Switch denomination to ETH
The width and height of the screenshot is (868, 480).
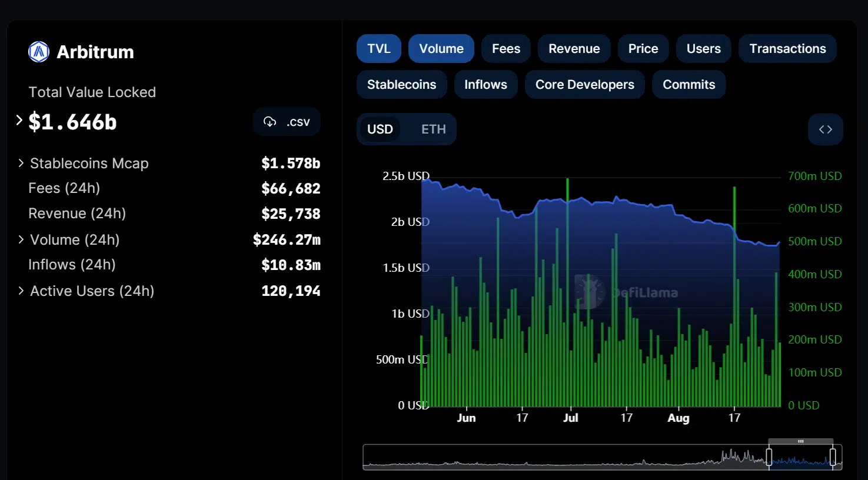[x=434, y=129]
